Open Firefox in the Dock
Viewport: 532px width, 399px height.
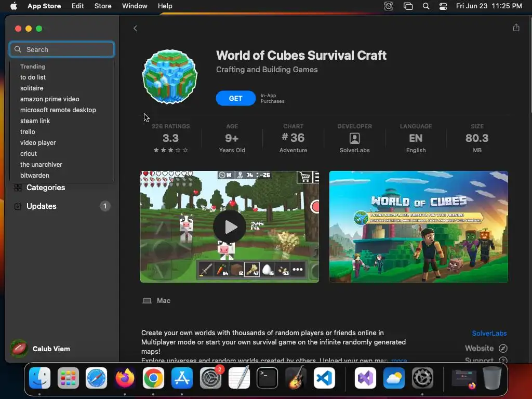click(x=125, y=378)
